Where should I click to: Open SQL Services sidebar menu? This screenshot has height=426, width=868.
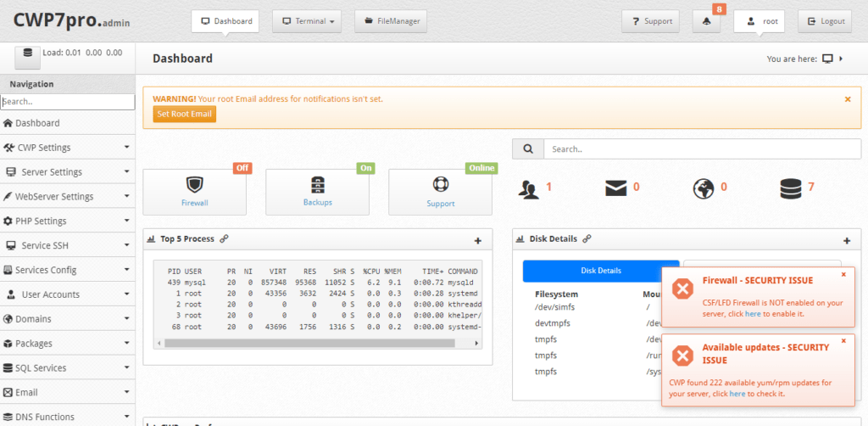click(68, 367)
